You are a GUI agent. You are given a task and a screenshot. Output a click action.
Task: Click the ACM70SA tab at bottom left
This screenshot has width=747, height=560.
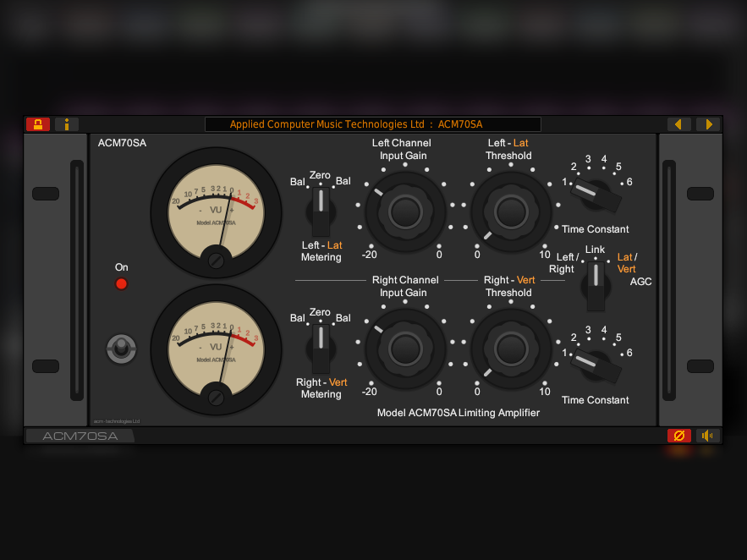(79, 436)
